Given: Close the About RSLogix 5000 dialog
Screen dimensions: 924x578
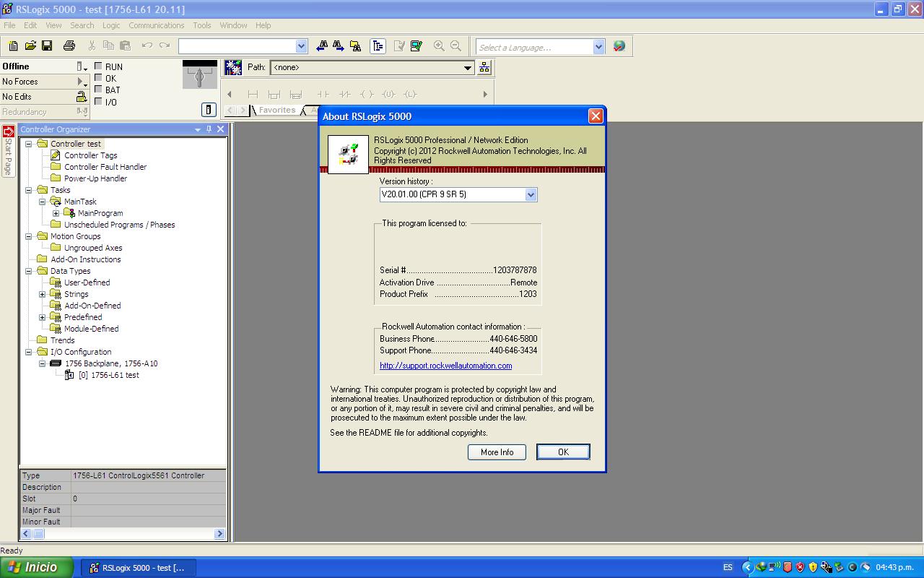Looking at the screenshot, I should point(596,116).
